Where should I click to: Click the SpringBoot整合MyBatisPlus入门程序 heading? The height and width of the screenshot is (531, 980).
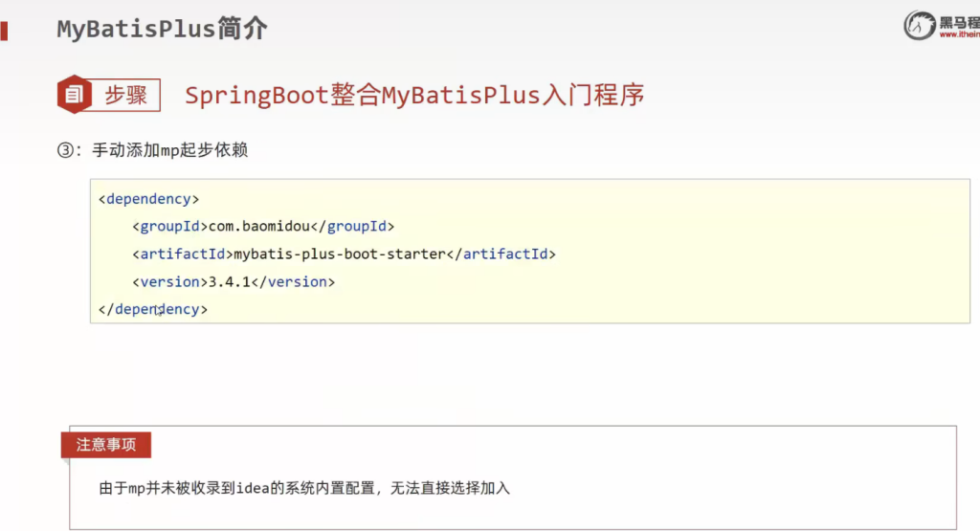coord(414,95)
